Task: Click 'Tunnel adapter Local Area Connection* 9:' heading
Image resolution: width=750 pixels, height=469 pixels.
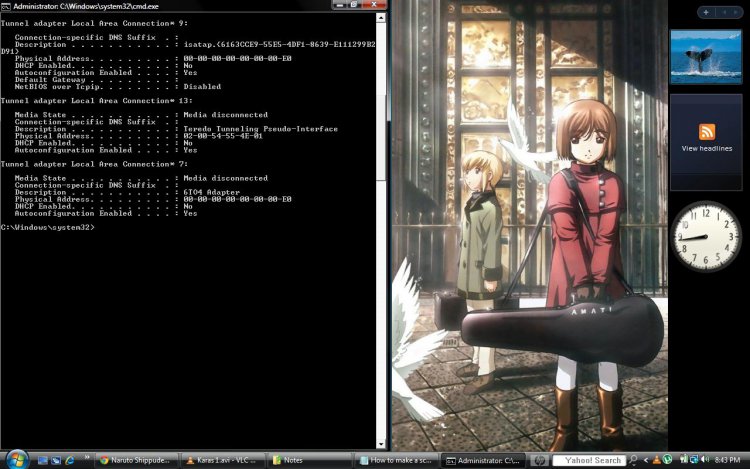Action: click(x=94, y=23)
